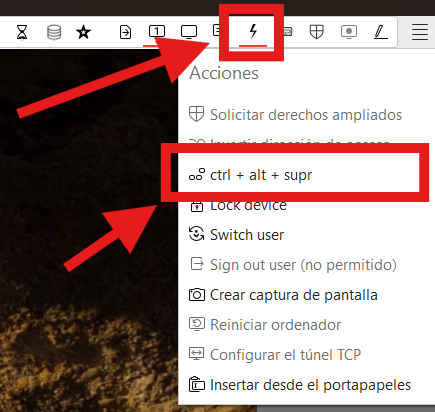This screenshot has width=435, height=412.
Task: Choose Reiniciar ordenador entry
Action: pyautogui.click(x=265, y=325)
